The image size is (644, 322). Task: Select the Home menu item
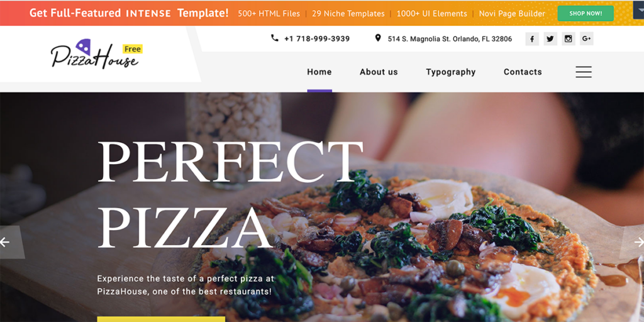[x=319, y=72]
